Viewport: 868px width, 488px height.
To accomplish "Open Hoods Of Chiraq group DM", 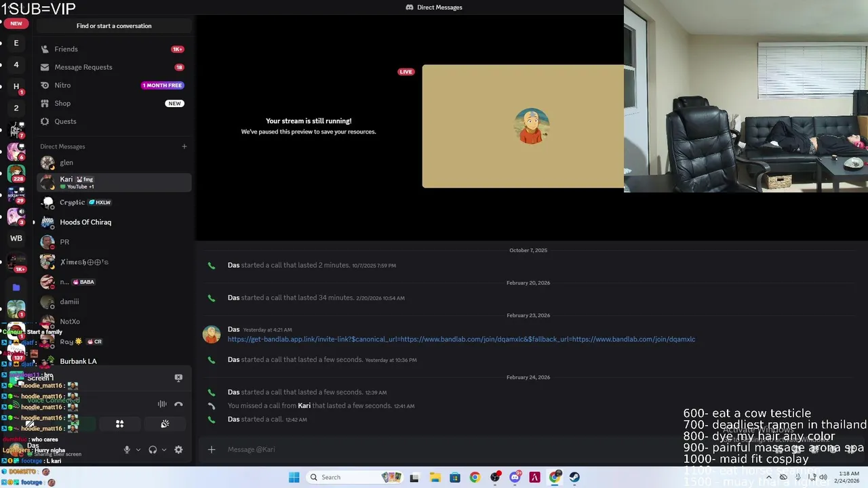I will pos(114,222).
